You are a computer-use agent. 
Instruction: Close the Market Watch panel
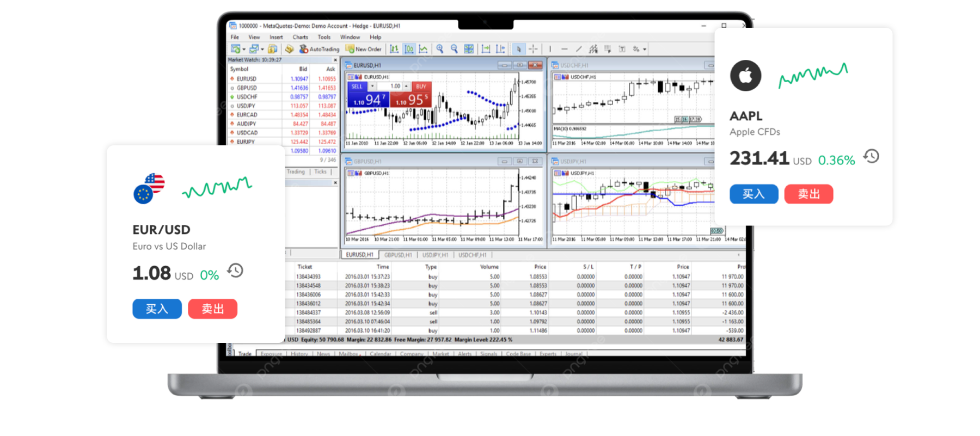point(335,60)
